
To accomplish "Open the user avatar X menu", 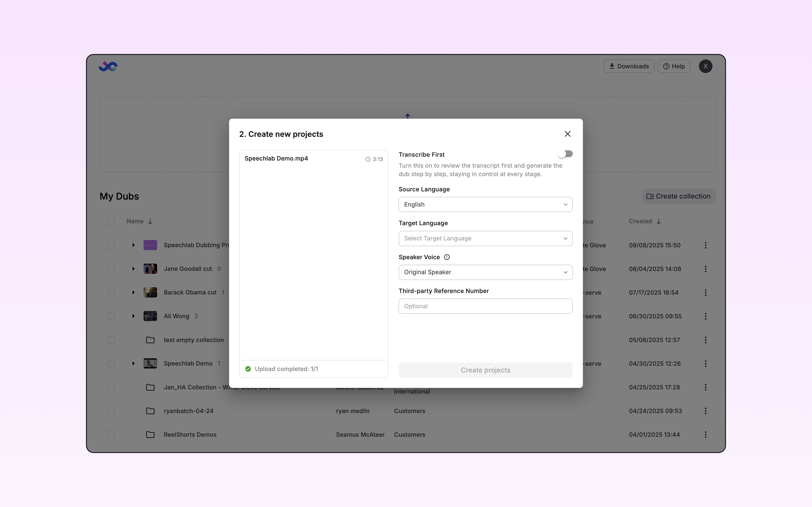I will tap(705, 66).
